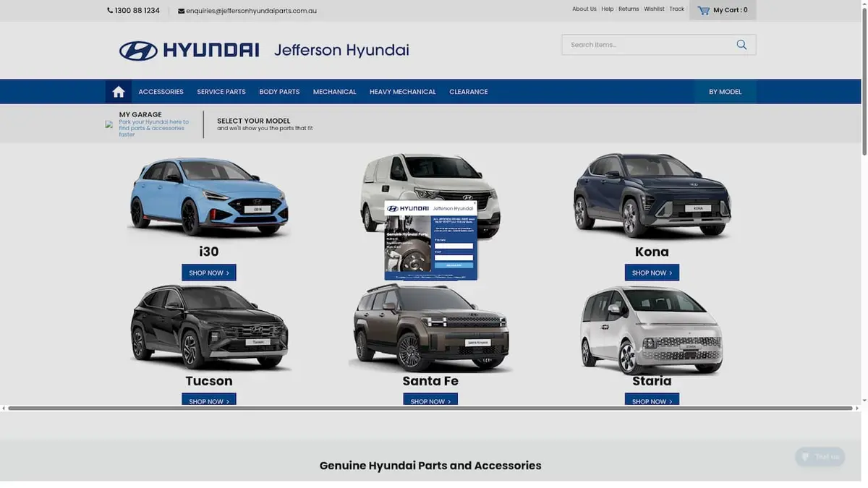Screen dimensions: 868x488
Task: Open the Clearance menu
Action: click(469, 92)
